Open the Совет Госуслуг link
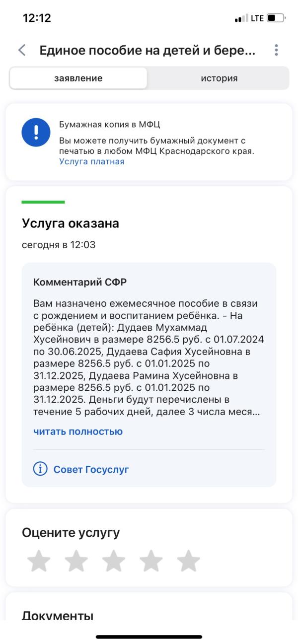The image size is (298, 644). tap(91, 469)
